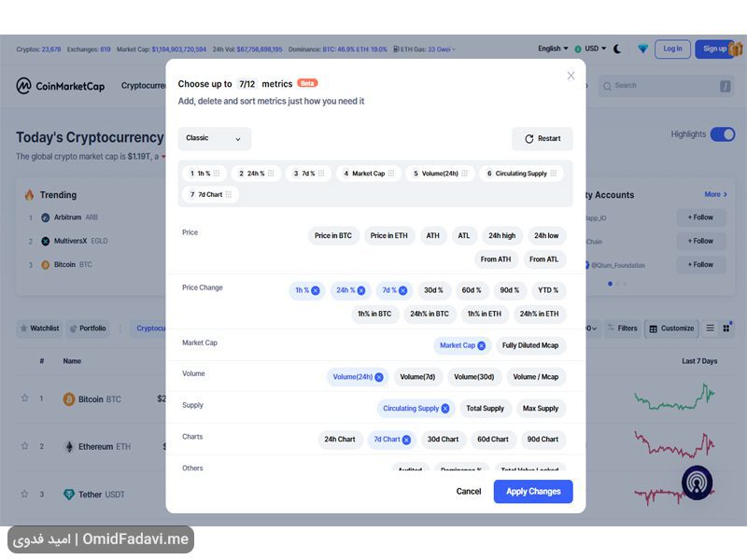This screenshot has height=560, width=747.
Task: Switch to grid view icon
Action: (726, 329)
